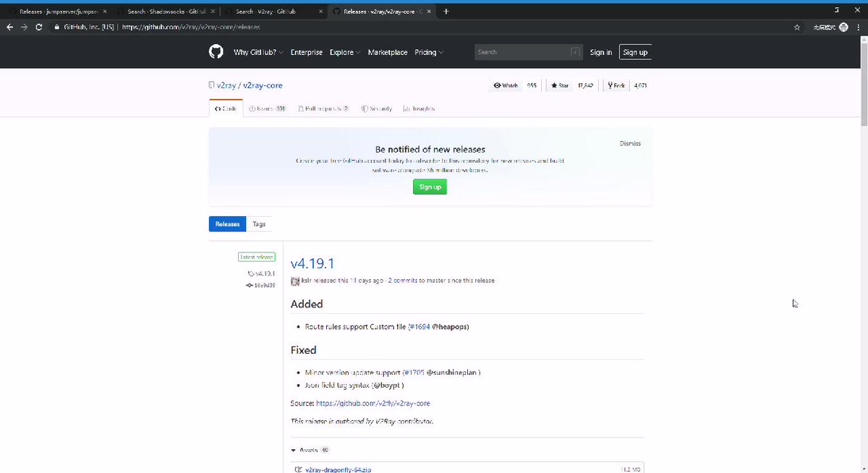Switch to the jumpserver Releases browser tab
Screen dimensions: 868x473
tap(56, 12)
